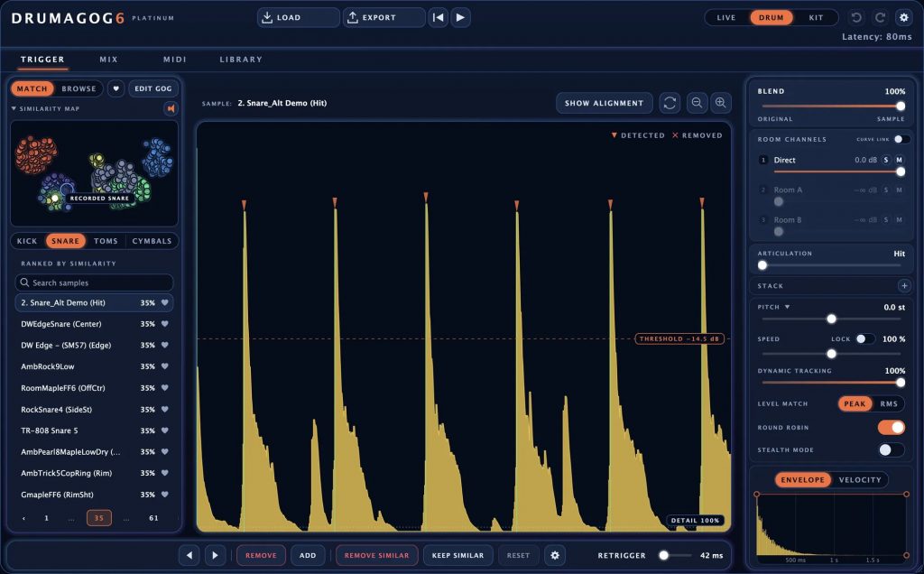Adjust the Blend slider handle
Image resolution: width=924 pixels, height=574 pixels.
coord(901,106)
